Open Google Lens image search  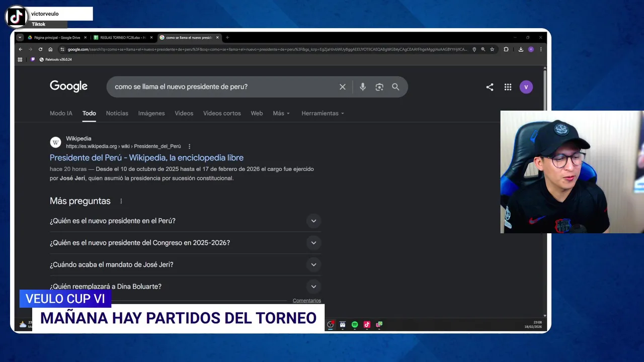[379, 87]
